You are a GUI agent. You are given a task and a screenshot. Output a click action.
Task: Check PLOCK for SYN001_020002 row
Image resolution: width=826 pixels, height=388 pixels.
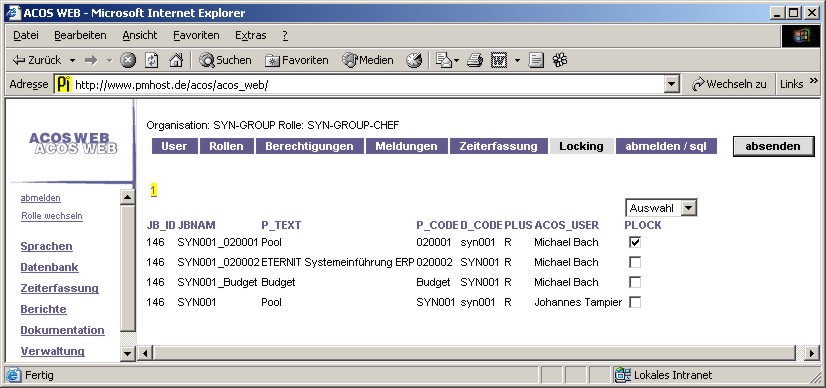tap(635, 262)
